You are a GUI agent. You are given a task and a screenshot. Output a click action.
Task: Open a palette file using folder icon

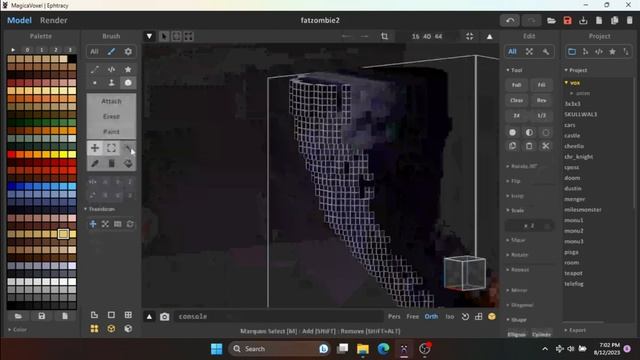pos(18,316)
